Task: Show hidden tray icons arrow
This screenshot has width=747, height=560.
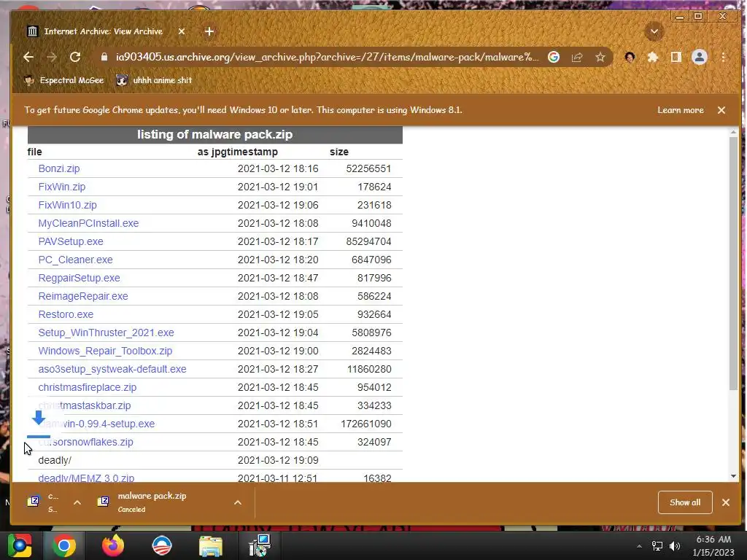Action: [639, 546]
